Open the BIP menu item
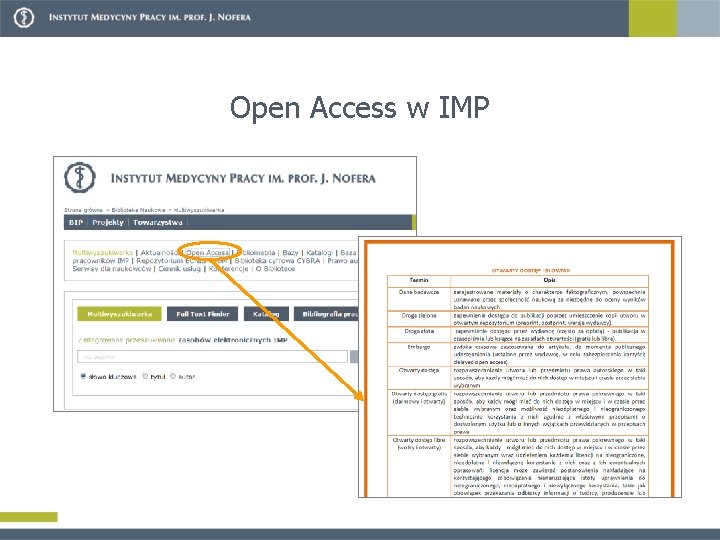The height and width of the screenshot is (540, 720). tap(76, 222)
